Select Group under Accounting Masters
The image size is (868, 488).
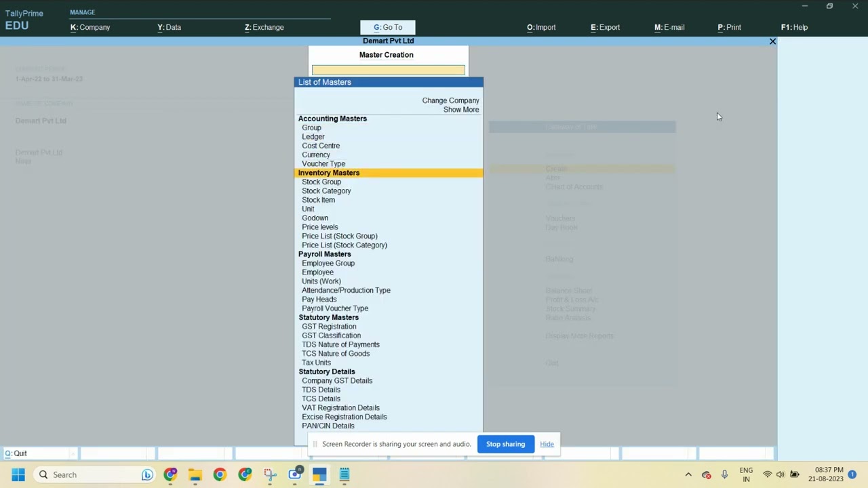(311, 127)
